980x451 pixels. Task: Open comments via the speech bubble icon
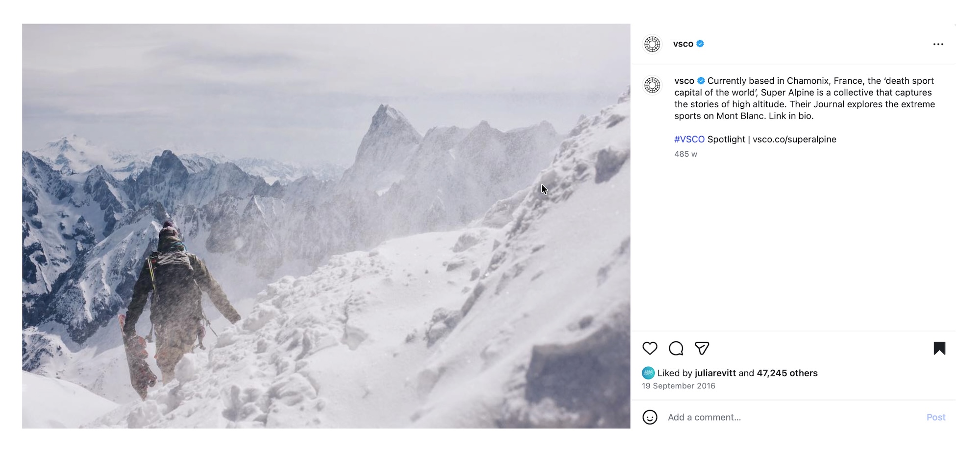coord(677,348)
